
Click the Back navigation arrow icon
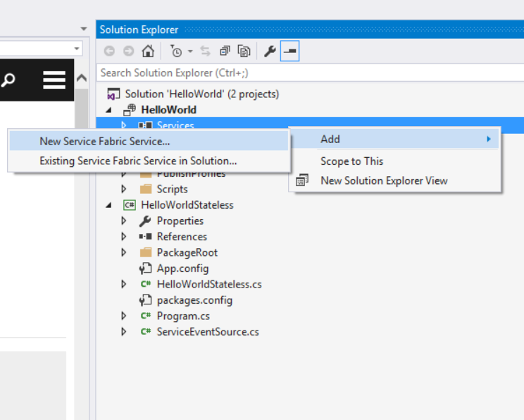coord(109,51)
